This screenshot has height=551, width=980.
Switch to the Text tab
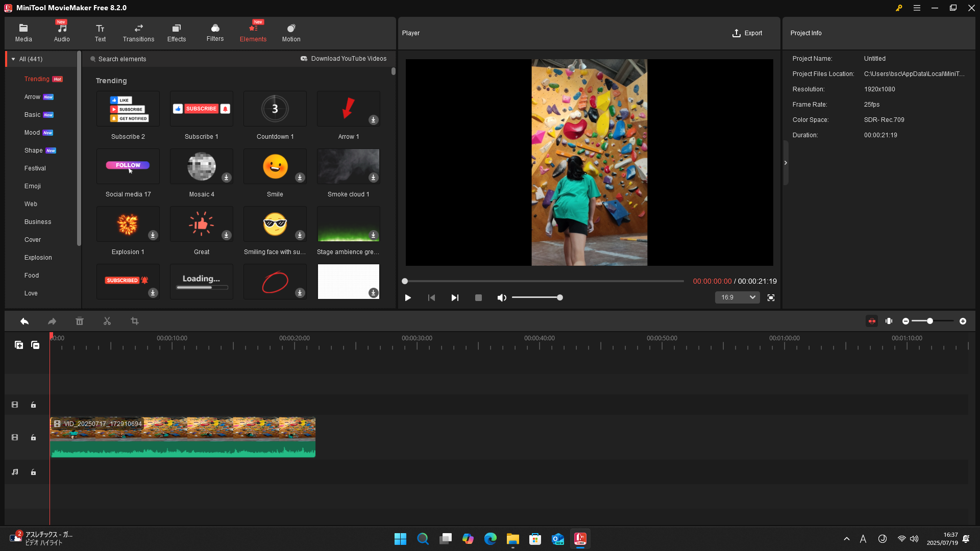(100, 33)
